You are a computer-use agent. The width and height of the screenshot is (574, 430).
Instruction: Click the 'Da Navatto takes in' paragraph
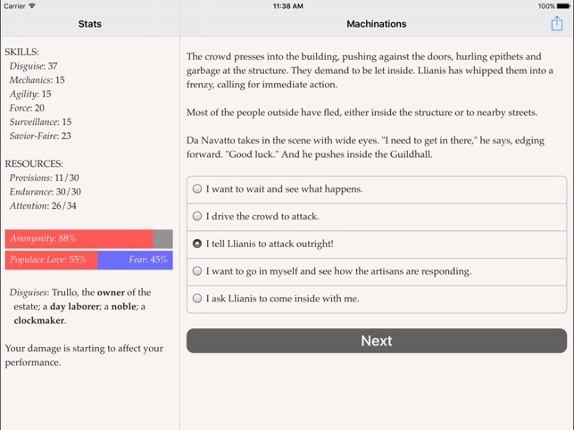(x=365, y=147)
